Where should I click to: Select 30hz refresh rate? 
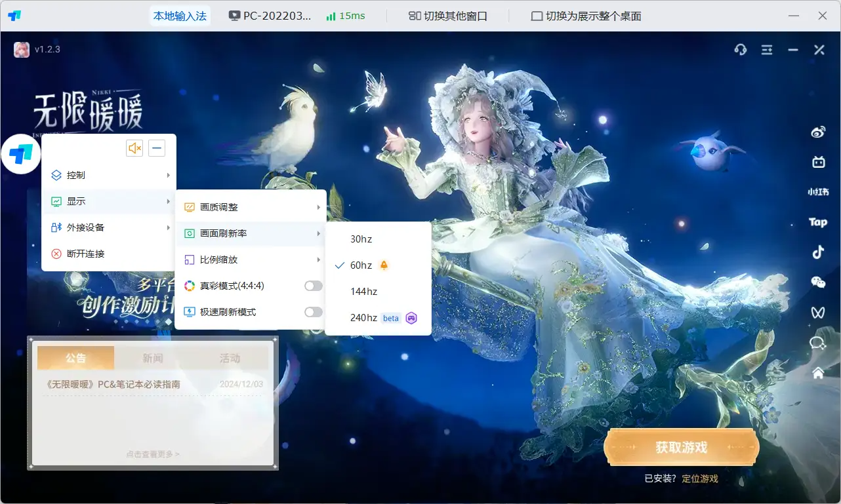coord(378,239)
